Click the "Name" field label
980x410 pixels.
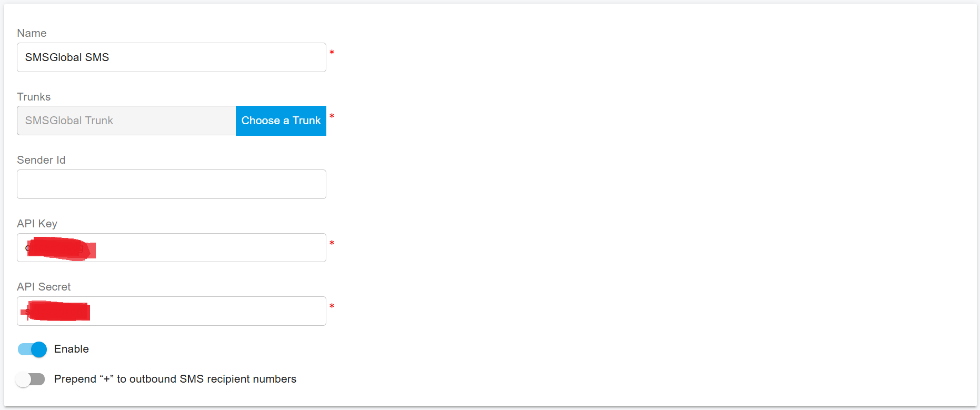pos(32,33)
